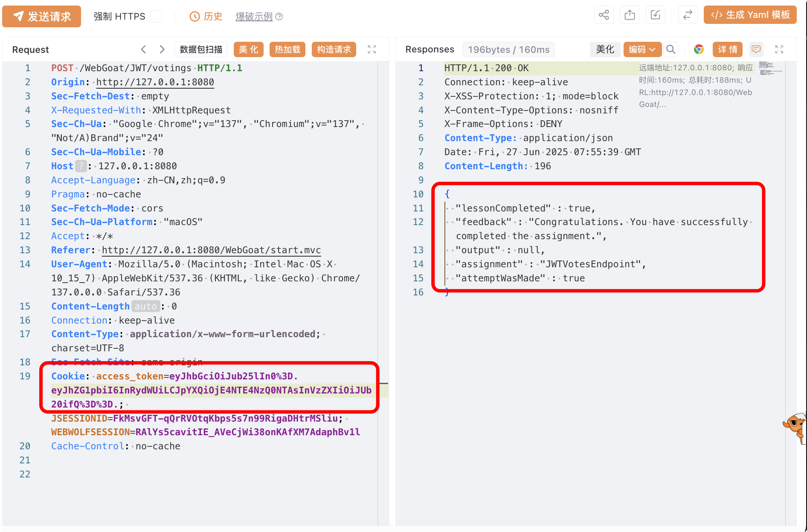Click the JSESSIONID cookie text

[197, 418]
